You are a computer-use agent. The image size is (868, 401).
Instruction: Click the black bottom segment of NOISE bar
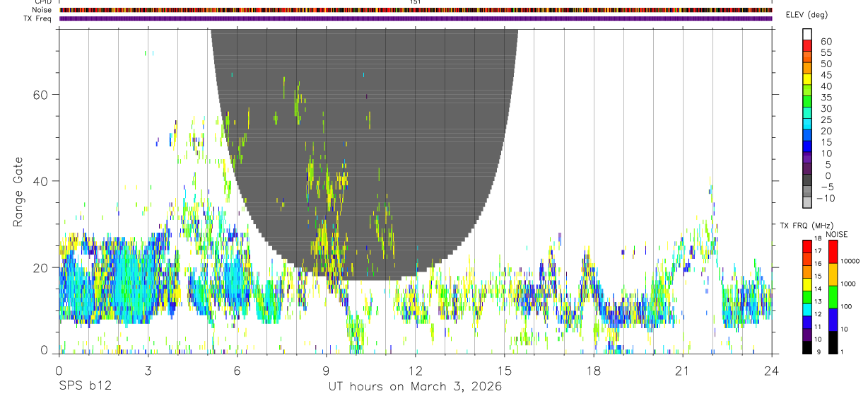click(833, 342)
